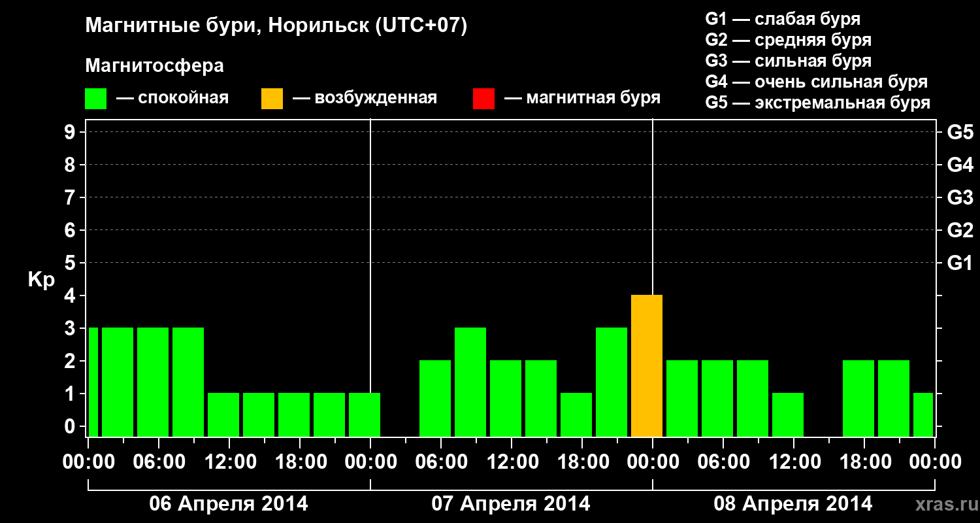Click the G1 label on right axis

(960, 263)
